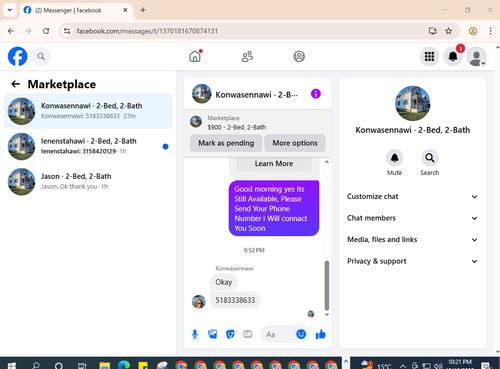Open Microsoft Edge from the taskbar
The height and width of the screenshot is (369, 500).
(124, 365)
